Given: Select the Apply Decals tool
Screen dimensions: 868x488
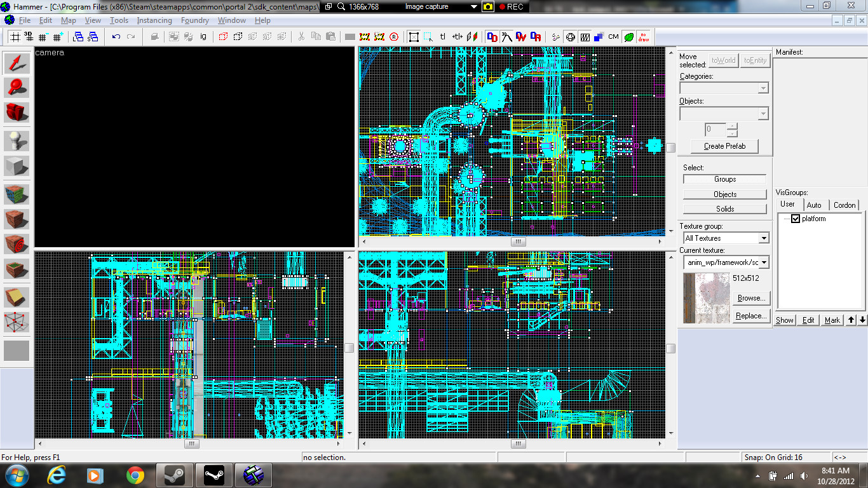Looking at the screenshot, I should pos(17,244).
